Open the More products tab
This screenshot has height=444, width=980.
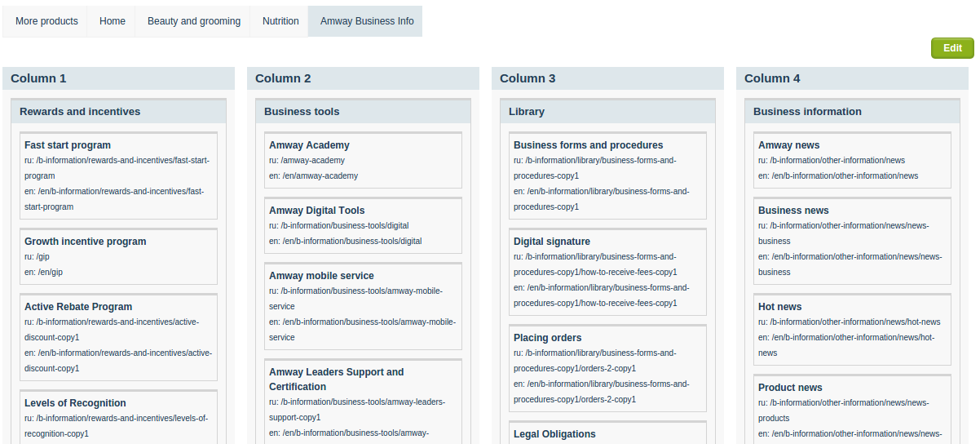point(46,21)
